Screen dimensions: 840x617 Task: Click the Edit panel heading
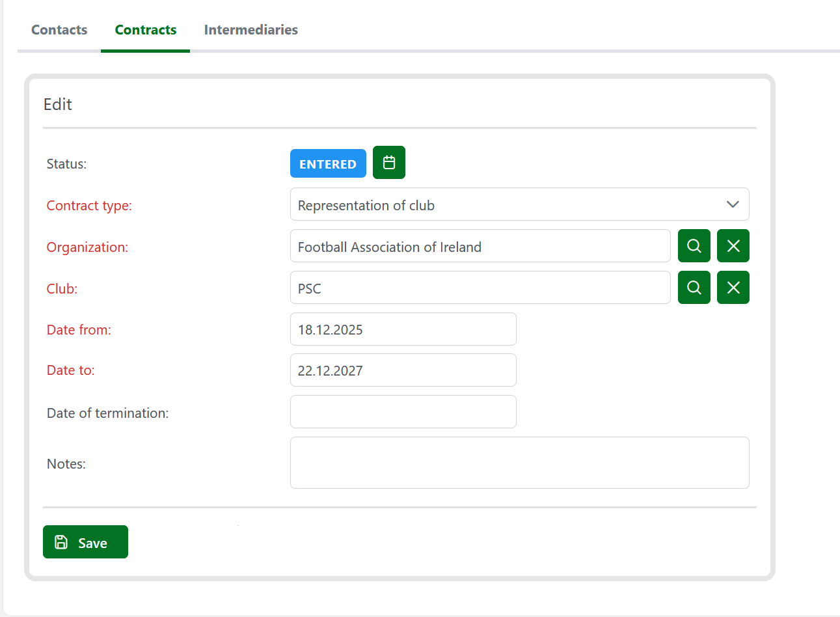(58, 105)
